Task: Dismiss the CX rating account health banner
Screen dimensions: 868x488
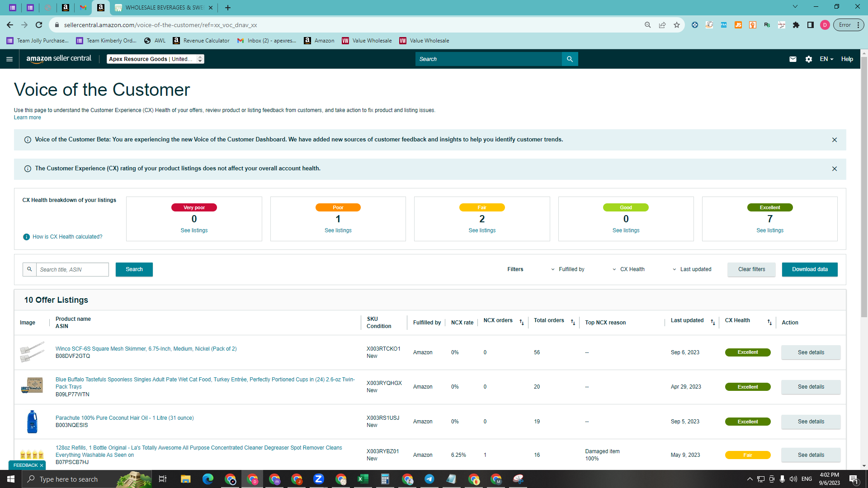Action: (835, 169)
